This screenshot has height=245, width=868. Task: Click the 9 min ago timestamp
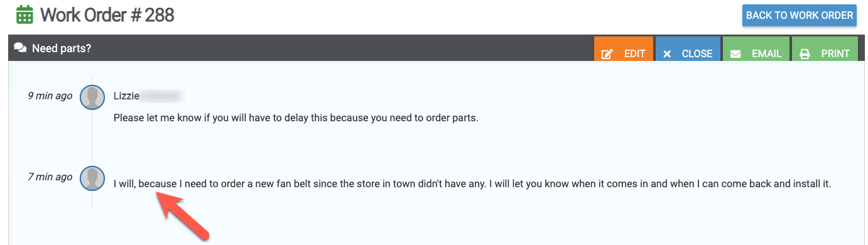tap(50, 96)
